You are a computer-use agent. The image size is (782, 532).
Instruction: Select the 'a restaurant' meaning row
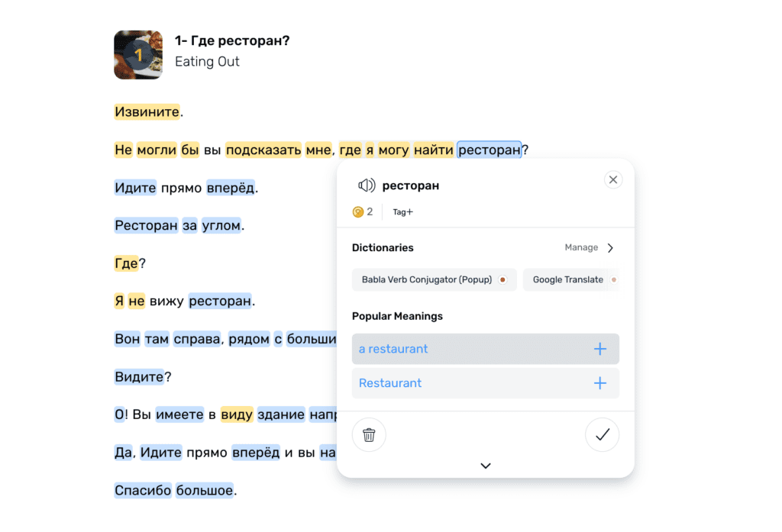point(458,349)
